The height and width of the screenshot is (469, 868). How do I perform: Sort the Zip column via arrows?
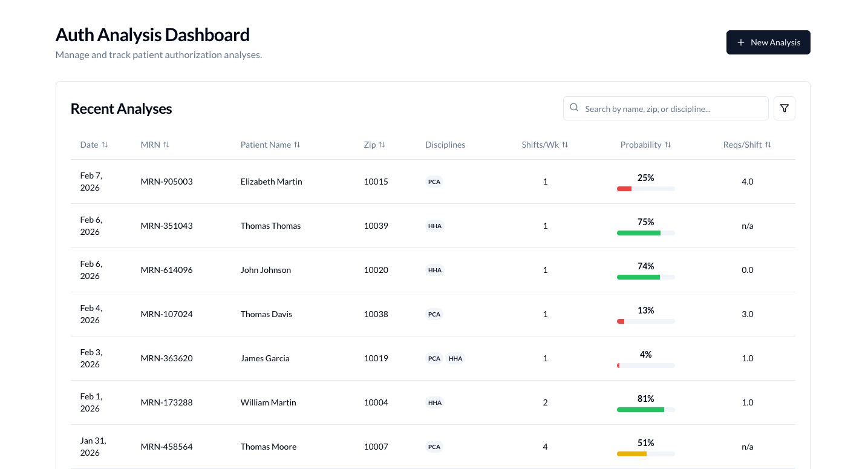tap(382, 145)
